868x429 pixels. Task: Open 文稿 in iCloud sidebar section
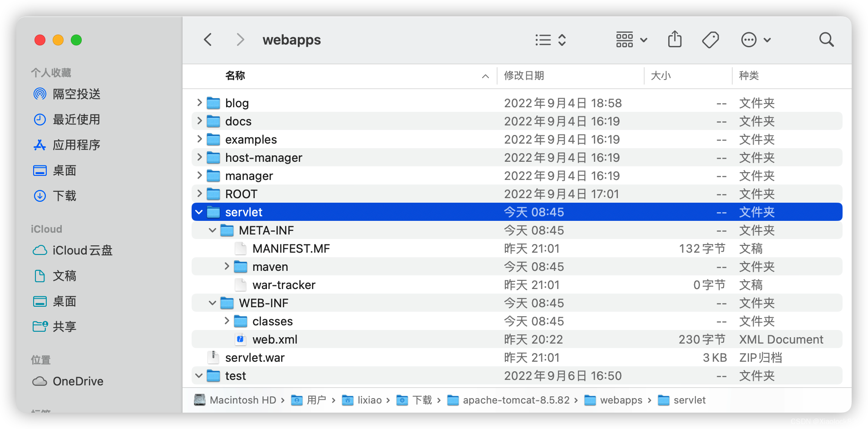[x=55, y=276]
